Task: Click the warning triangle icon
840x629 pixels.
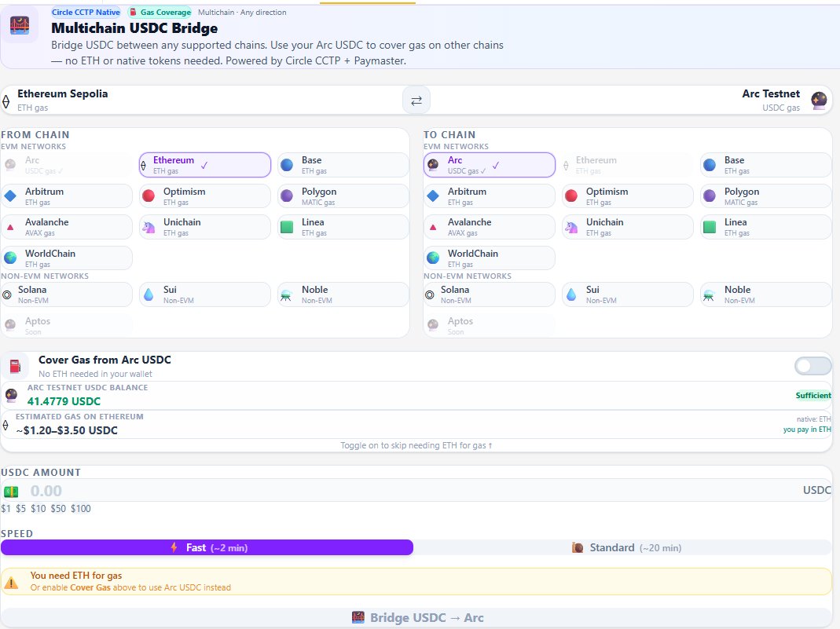Action: [x=11, y=583]
